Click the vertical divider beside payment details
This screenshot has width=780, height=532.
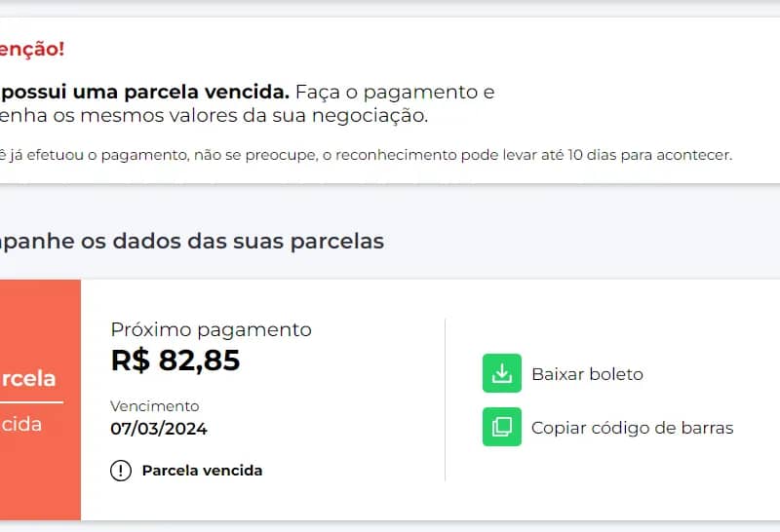pyautogui.click(x=445, y=399)
